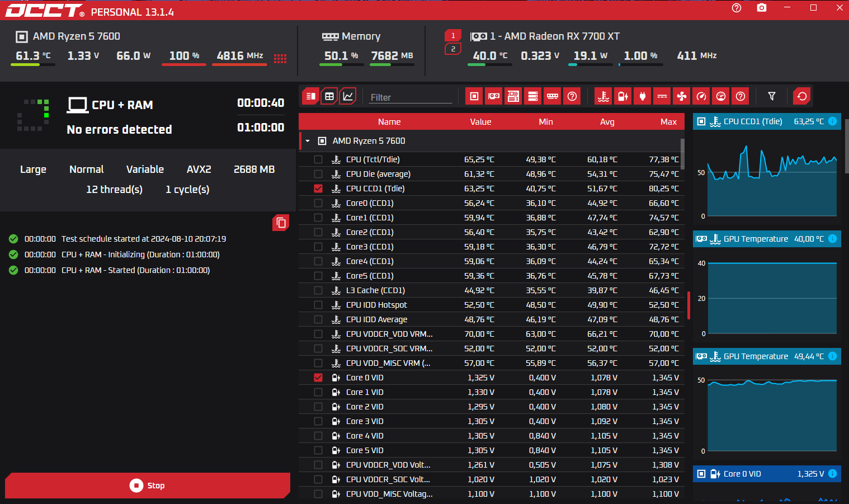This screenshot has height=504, width=849.
Task: Open info for the CPU CCD1 (Tdie) graph
Action: pyautogui.click(x=832, y=121)
